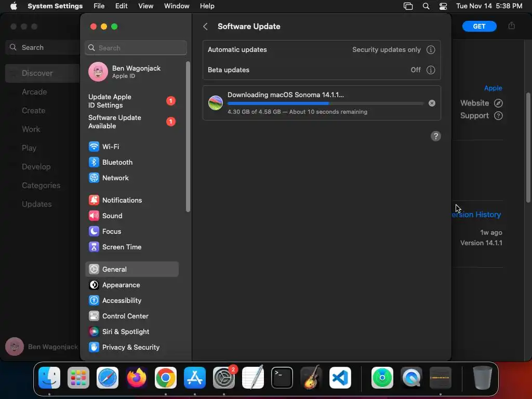Select Discover in App Store sidebar
Image resolution: width=532 pixels, height=399 pixels.
pyautogui.click(x=43, y=73)
